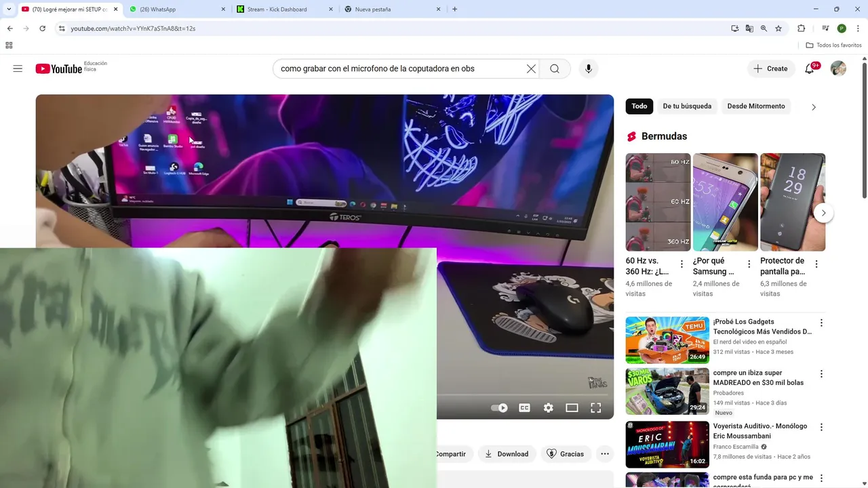The image size is (868, 488).
Task: Start voice search with the microphone
Action: pos(589,68)
